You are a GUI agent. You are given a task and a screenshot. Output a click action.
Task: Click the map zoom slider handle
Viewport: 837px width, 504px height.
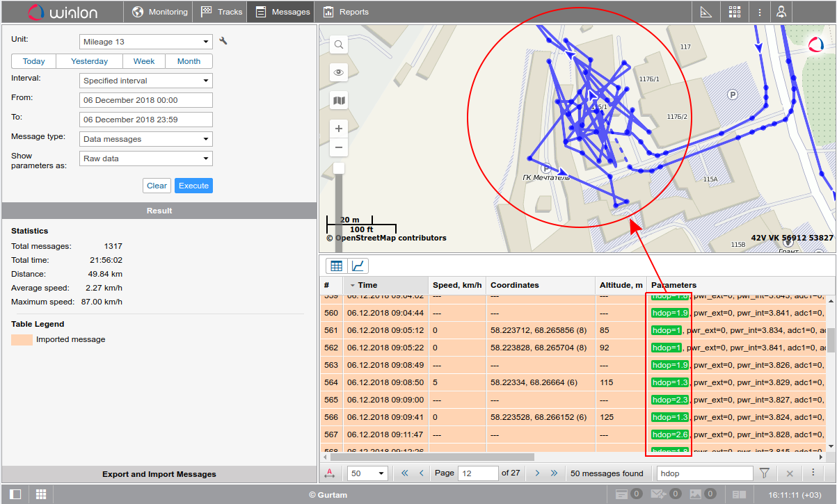click(339, 168)
